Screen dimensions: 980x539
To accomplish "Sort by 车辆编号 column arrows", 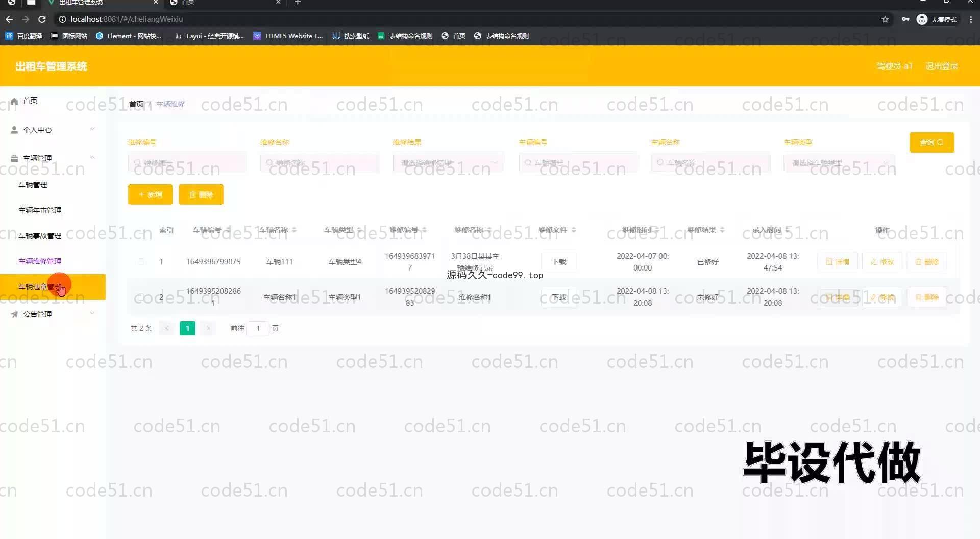I will 228,230.
